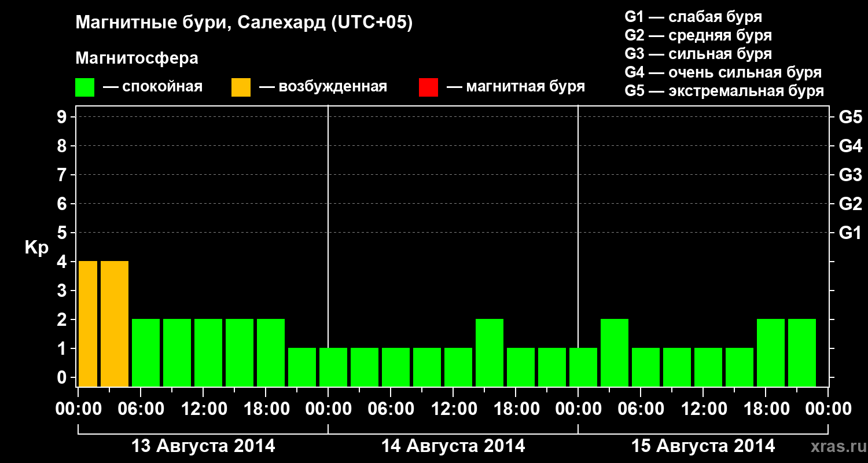Click the 'G4' label on right axis
868x463 pixels.
tap(850, 146)
